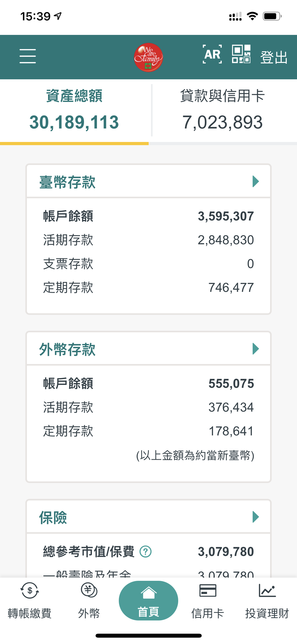The image size is (297, 644).
Task: Expand the 外幣存款 section arrow
Action: click(256, 349)
